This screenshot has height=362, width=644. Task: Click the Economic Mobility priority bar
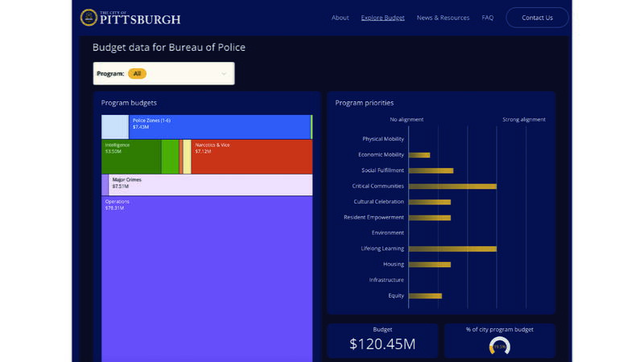click(x=419, y=155)
